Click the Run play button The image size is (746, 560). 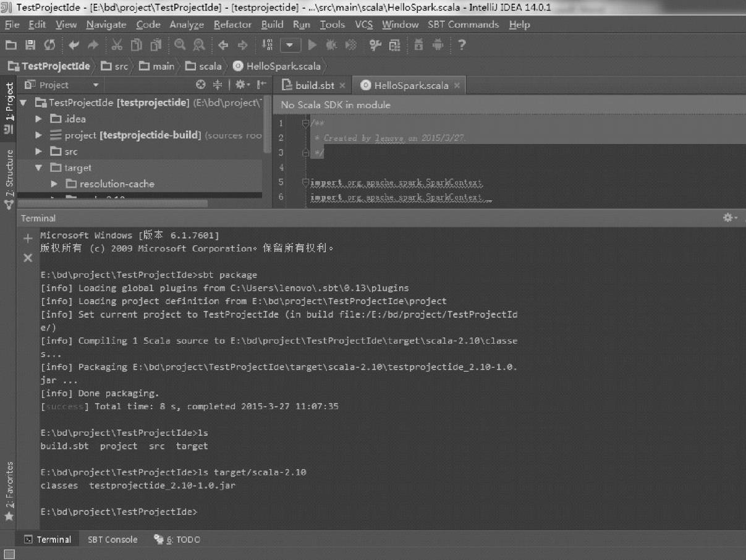click(312, 45)
